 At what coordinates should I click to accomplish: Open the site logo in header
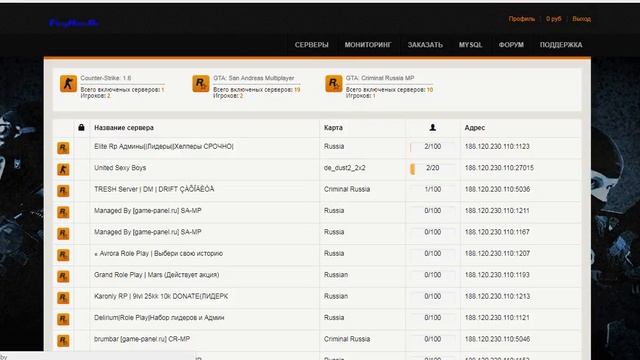(x=74, y=23)
